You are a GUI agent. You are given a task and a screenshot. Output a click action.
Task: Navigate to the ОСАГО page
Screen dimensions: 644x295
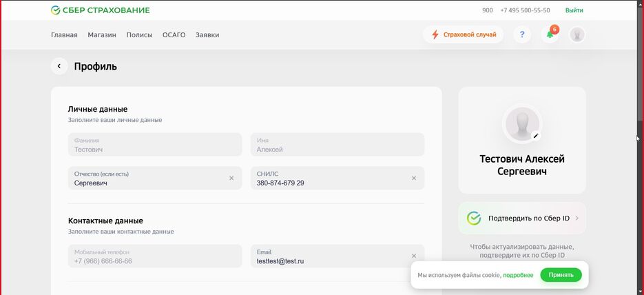(x=174, y=34)
